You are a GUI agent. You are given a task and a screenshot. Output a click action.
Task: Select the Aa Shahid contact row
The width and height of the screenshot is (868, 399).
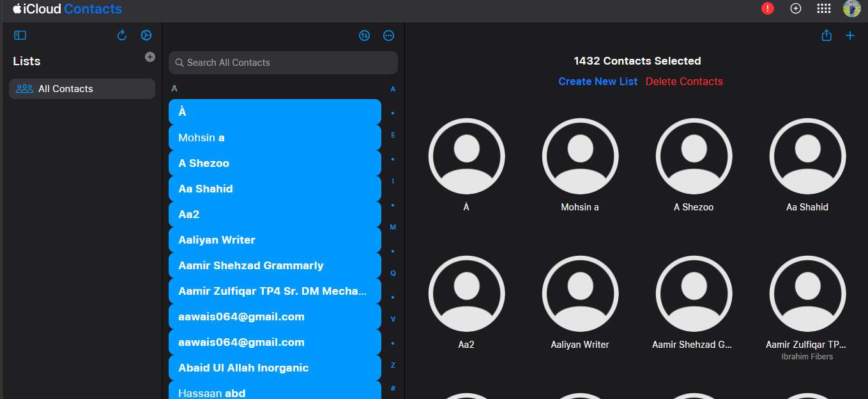click(x=275, y=189)
